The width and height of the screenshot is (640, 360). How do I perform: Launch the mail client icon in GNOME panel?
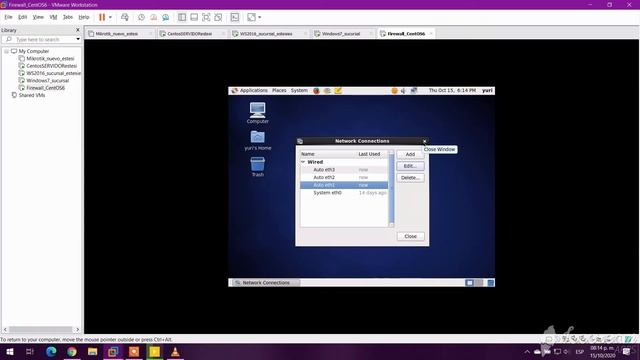coord(327,91)
